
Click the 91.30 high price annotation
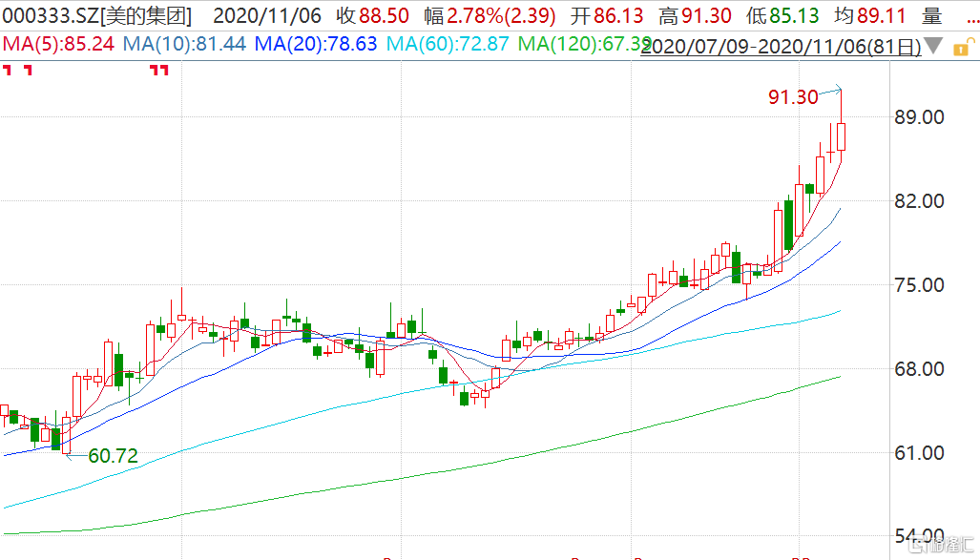pos(793,97)
